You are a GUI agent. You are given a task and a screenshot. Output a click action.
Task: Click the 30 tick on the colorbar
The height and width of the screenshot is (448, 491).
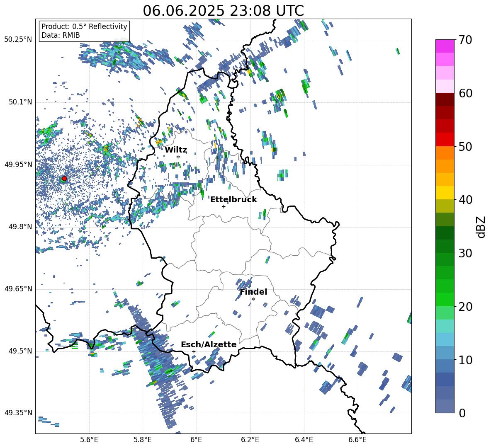465,253
